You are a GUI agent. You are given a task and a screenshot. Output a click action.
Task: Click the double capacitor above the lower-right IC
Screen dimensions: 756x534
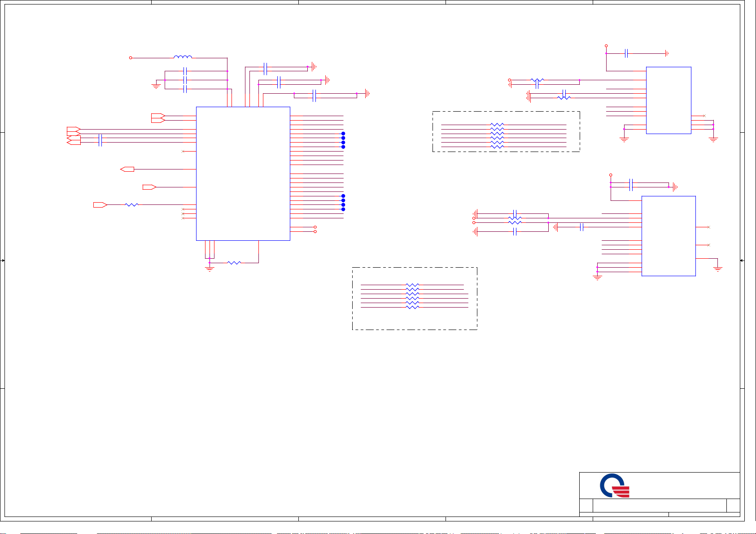[x=631, y=185]
